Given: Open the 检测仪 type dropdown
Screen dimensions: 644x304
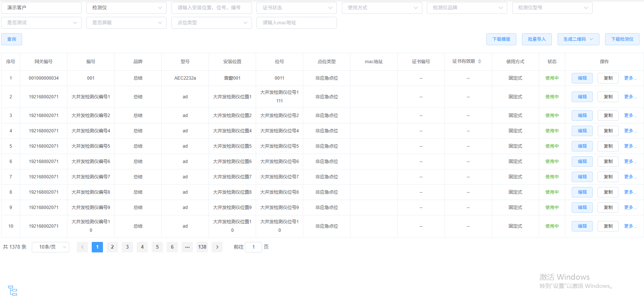Looking at the screenshot, I should coord(126,8).
